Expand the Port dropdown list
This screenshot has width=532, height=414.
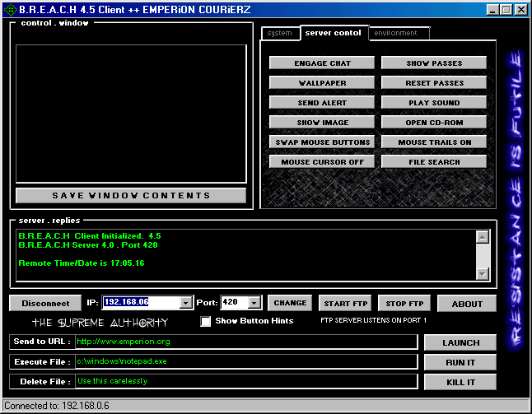pos(254,303)
